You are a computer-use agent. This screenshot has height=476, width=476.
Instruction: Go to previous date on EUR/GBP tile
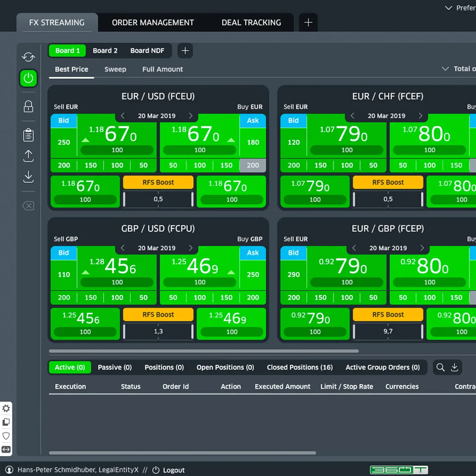click(354, 248)
